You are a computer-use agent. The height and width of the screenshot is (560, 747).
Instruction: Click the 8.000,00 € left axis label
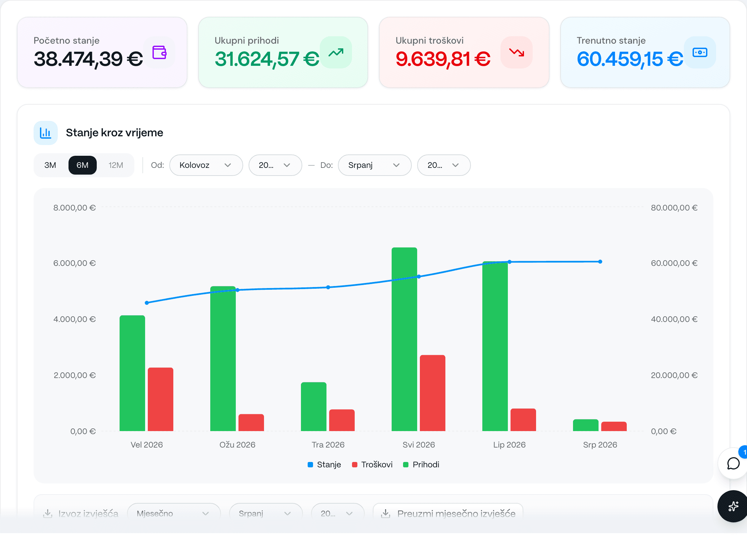(75, 207)
